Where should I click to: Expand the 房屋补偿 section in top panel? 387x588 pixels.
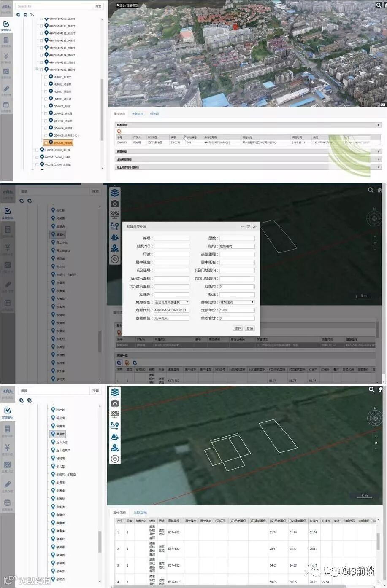pyautogui.click(x=379, y=152)
